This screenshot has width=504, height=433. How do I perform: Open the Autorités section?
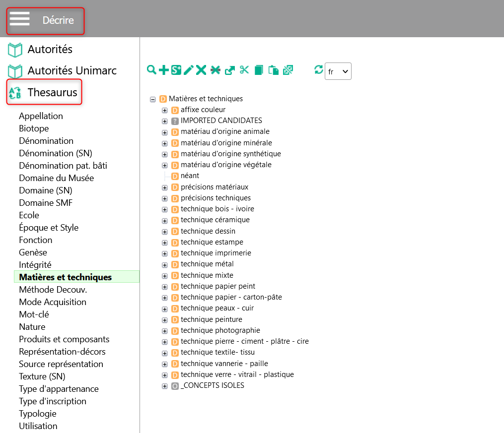coord(50,49)
